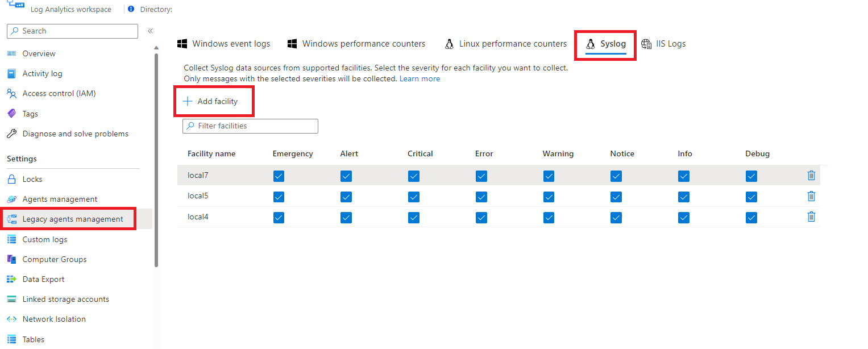Uncheck Warning for local7
Screen dimensions: 868x349
point(549,176)
